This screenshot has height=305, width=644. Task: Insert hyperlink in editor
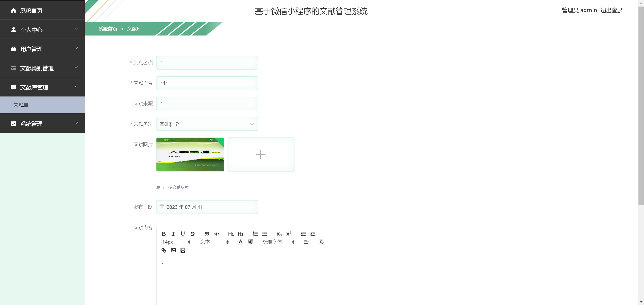tap(164, 250)
